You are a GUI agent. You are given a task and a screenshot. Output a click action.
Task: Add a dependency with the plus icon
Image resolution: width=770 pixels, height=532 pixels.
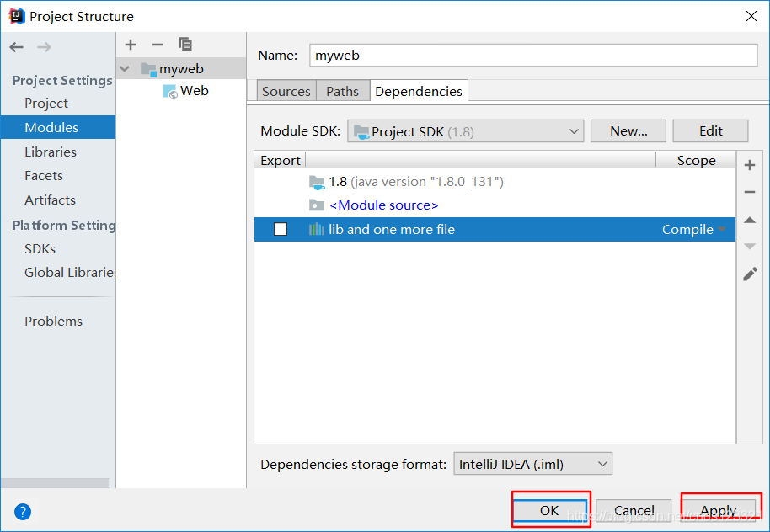point(750,165)
